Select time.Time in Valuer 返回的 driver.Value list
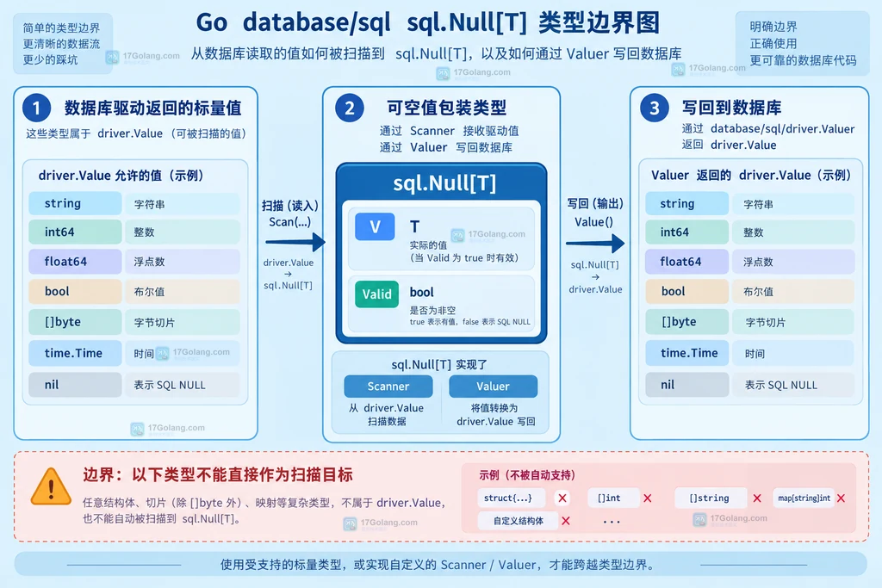The width and height of the screenshot is (882, 588). click(x=686, y=353)
